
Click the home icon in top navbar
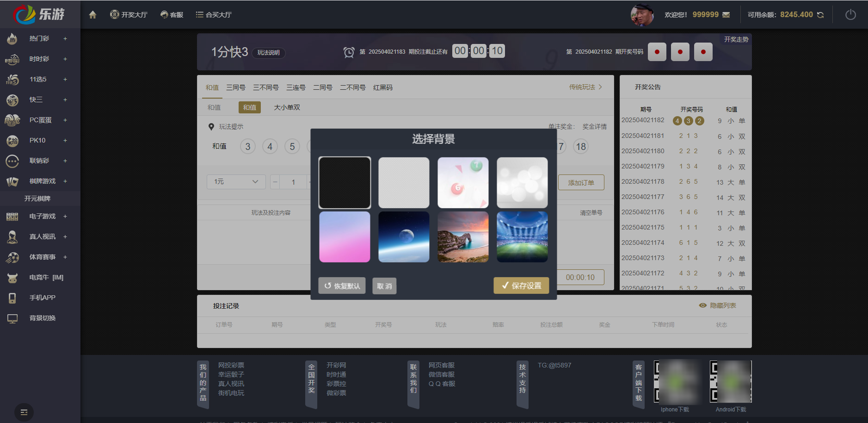[92, 14]
